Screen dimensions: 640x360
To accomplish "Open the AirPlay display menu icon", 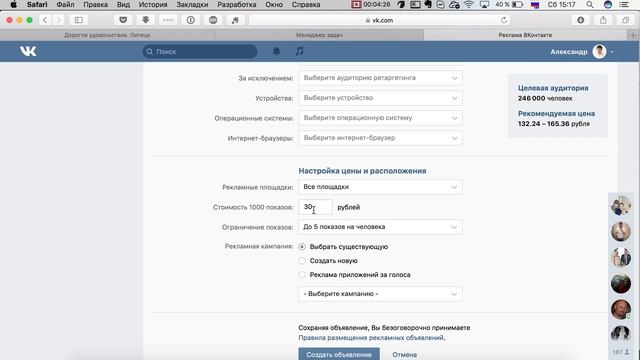I will click(x=484, y=4).
